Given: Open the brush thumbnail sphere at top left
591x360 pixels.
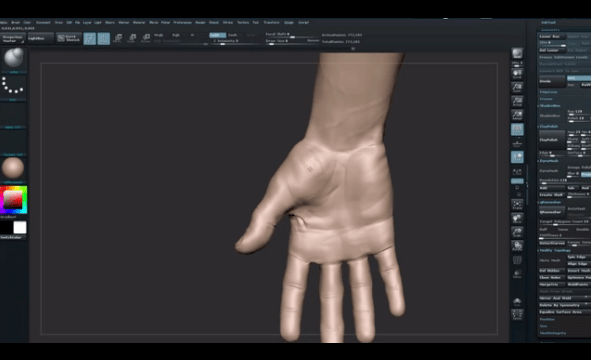Looking at the screenshot, I should point(13,58).
